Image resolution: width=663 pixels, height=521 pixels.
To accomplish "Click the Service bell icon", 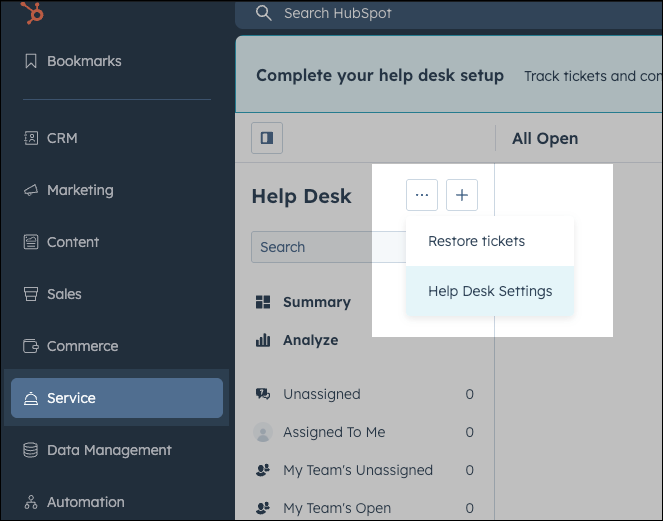I will pyautogui.click(x=31, y=398).
